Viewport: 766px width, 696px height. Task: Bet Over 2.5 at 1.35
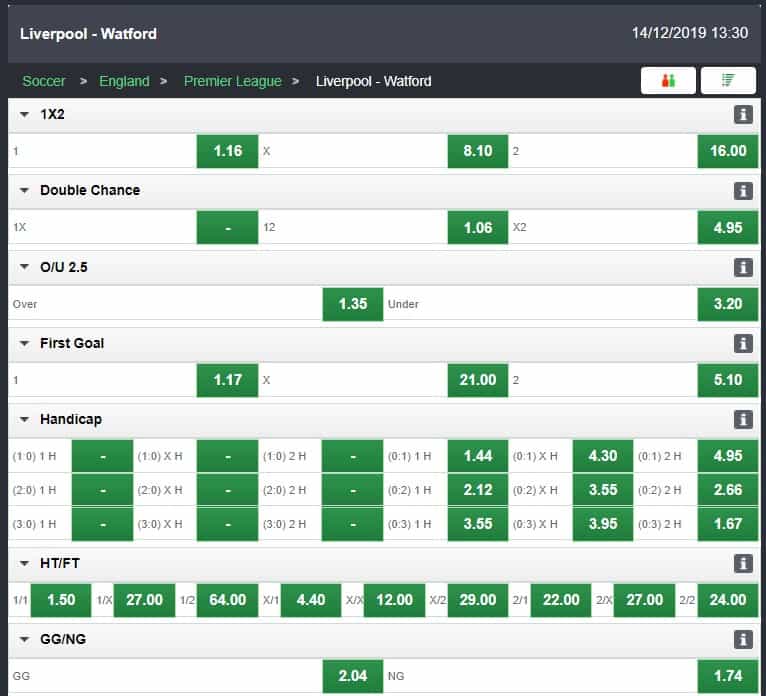[x=353, y=304]
